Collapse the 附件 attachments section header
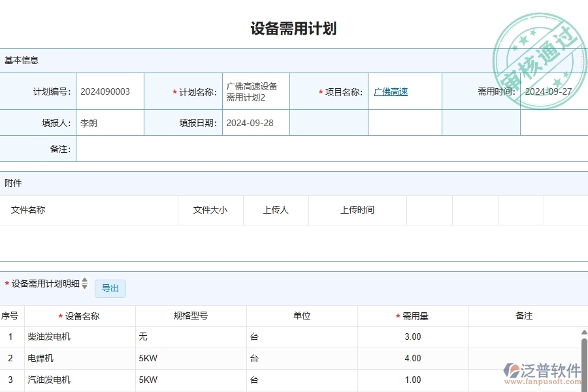Viewport: 588px width, 392px height. [x=11, y=183]
